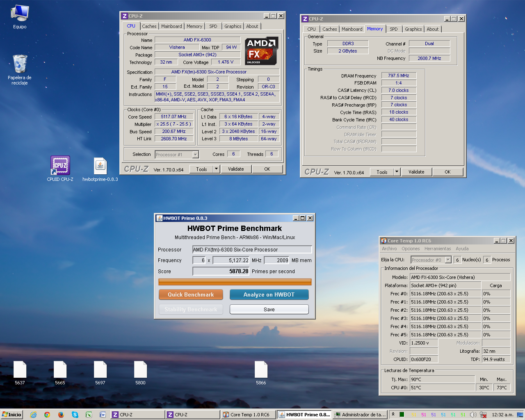
Task: Click the AMD FX logo in CPU-Z
Action: point(262,51)
